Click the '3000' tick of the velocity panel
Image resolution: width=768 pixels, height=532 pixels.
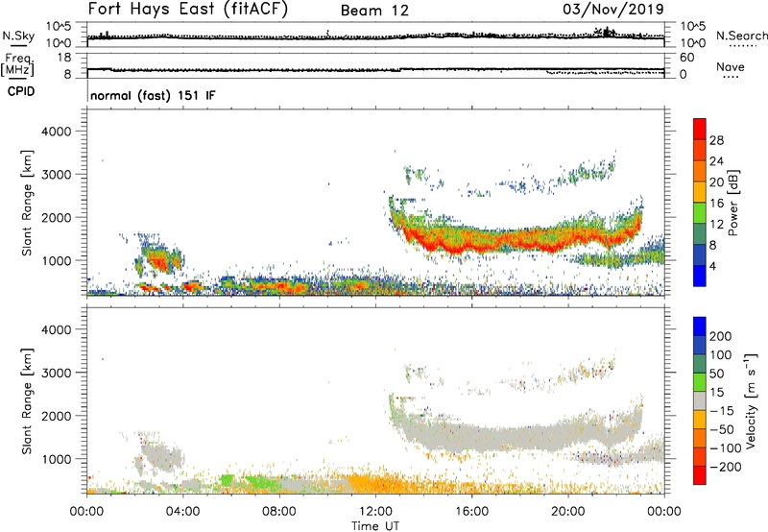click(x=57, y=373)
